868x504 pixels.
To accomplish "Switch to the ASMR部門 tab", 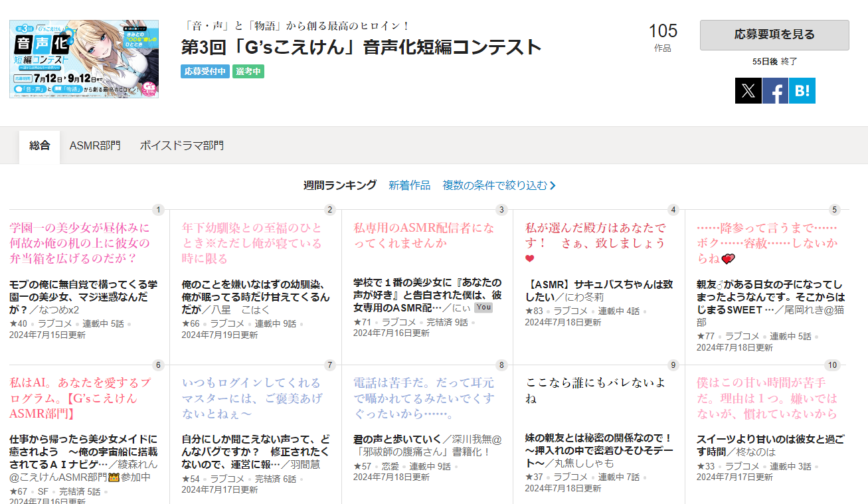I will 95,145.
